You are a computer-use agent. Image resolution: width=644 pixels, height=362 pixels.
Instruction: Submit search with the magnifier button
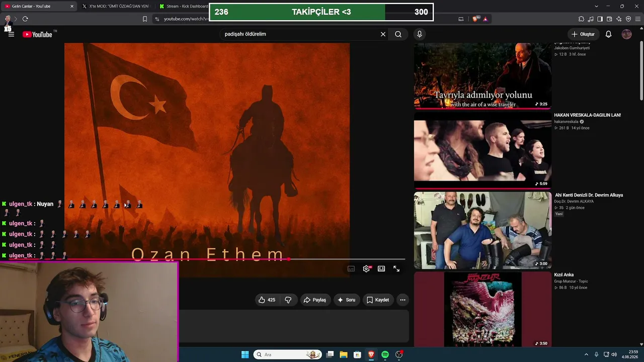pyautogui.click(x=398, y=34)
